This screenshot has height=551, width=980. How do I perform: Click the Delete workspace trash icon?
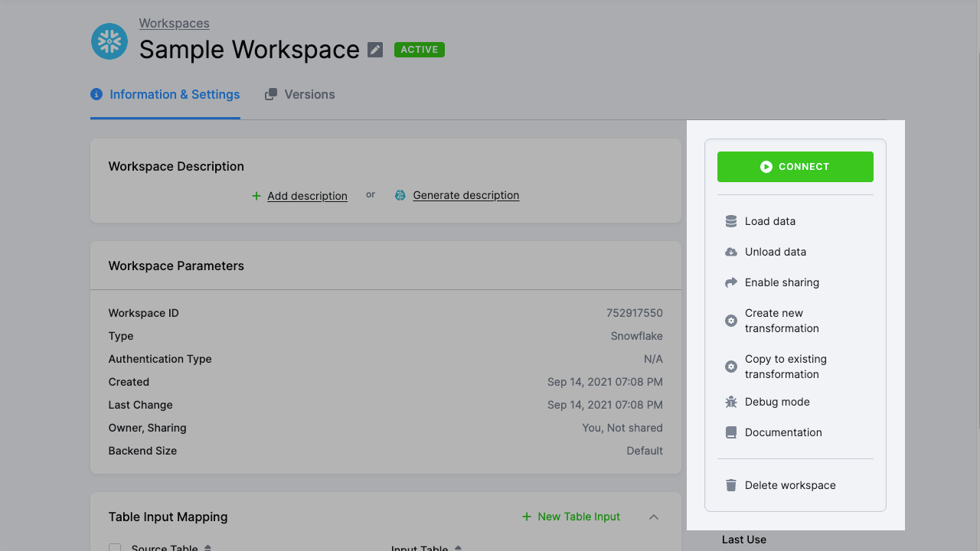730,484
